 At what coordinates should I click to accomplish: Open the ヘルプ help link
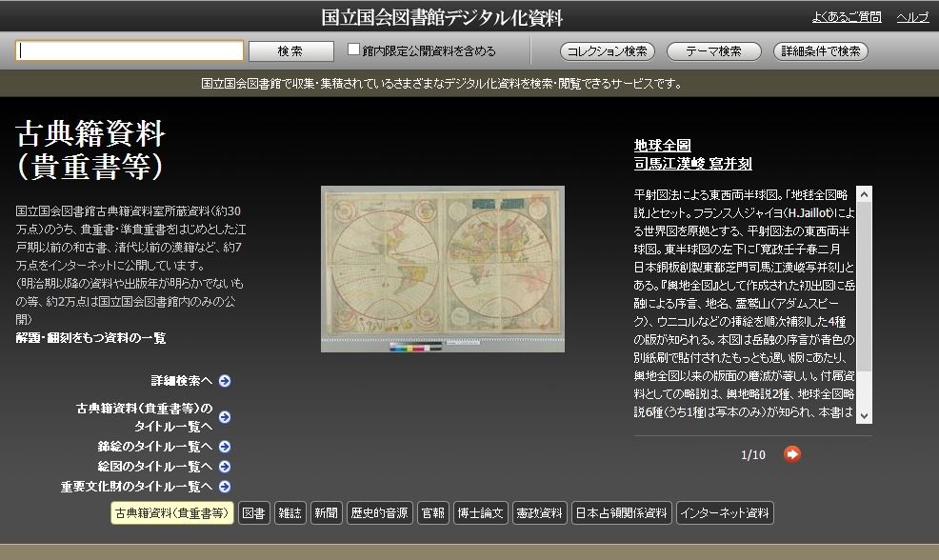point(912,17)
